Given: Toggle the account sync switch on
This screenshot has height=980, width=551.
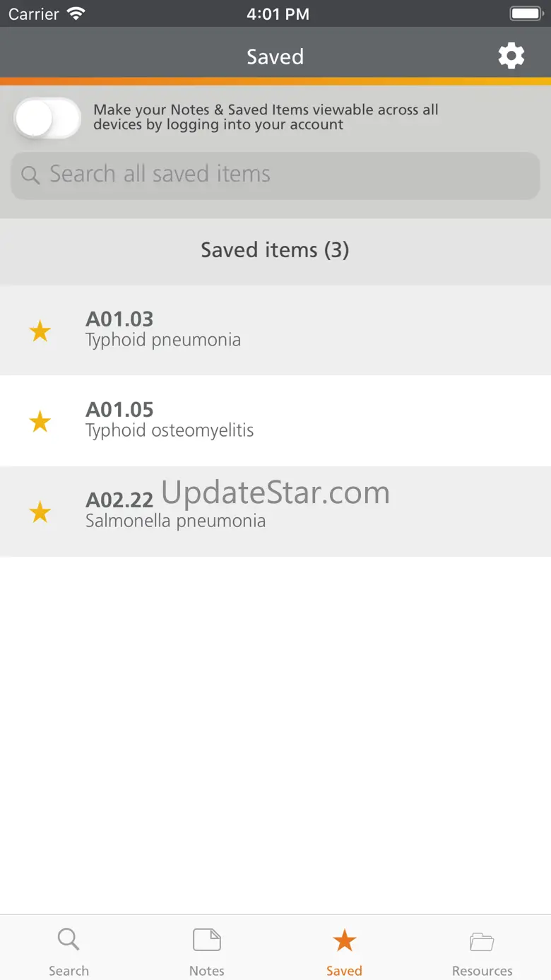Looking at the screenshot, I should 48,118.
